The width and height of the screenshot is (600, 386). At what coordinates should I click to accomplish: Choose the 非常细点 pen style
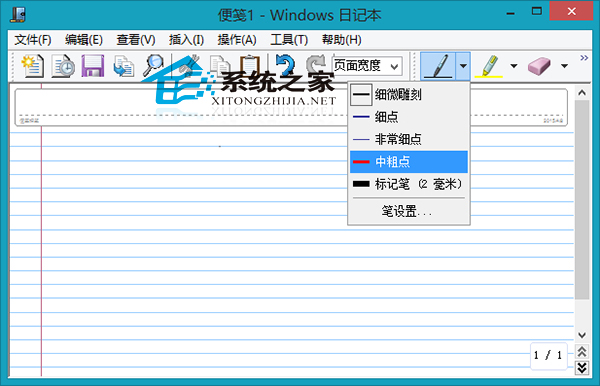click(x=409, y=139)
